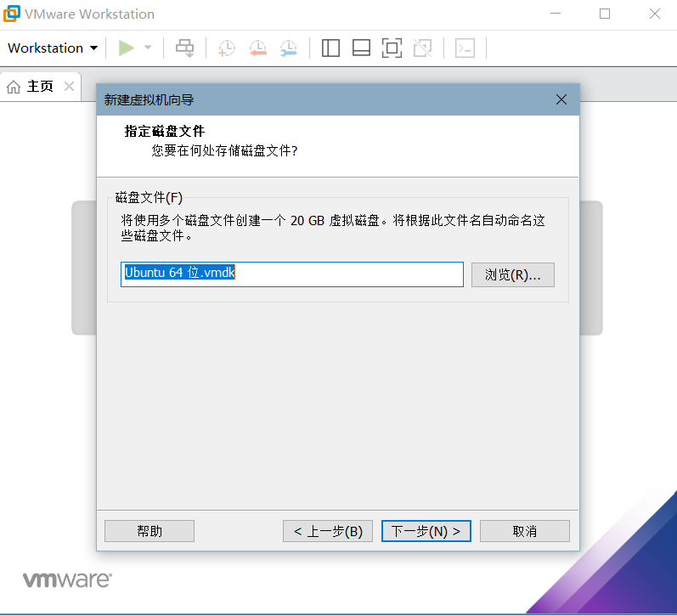Open the Workstation menu dropdown

click(53, 48)
